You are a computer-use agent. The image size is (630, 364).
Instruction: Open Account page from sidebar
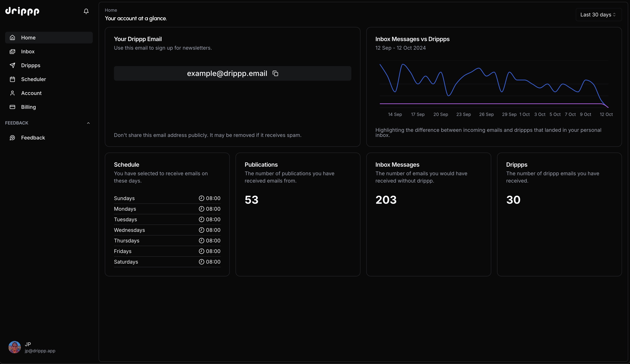[x=49, y=93]
